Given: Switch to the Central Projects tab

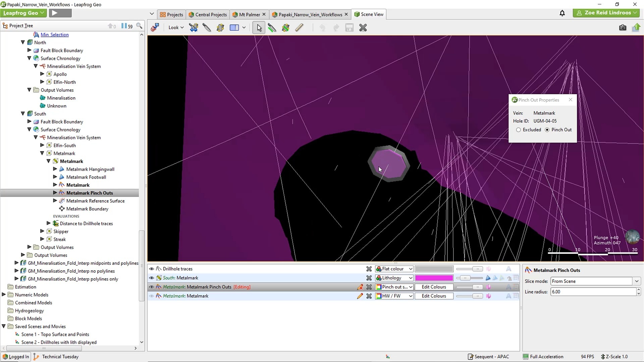Looking at the screenshot, I should [x=208, y=14].
